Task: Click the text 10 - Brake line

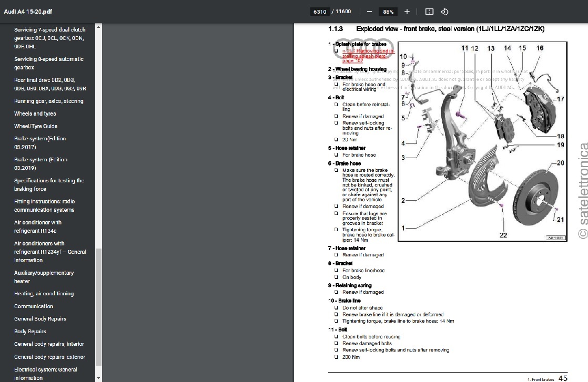Action: pos(344,301)
